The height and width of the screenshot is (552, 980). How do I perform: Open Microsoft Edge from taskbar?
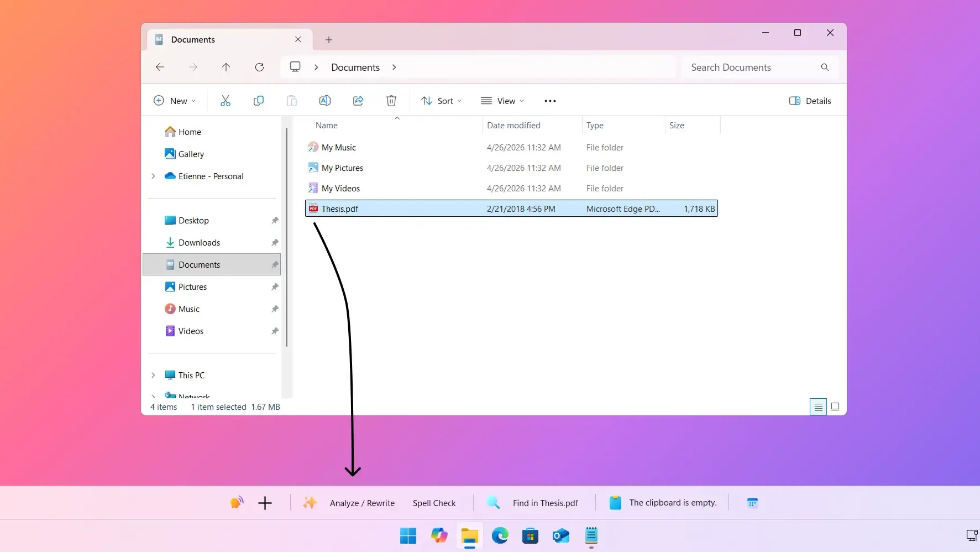[500, 535]
